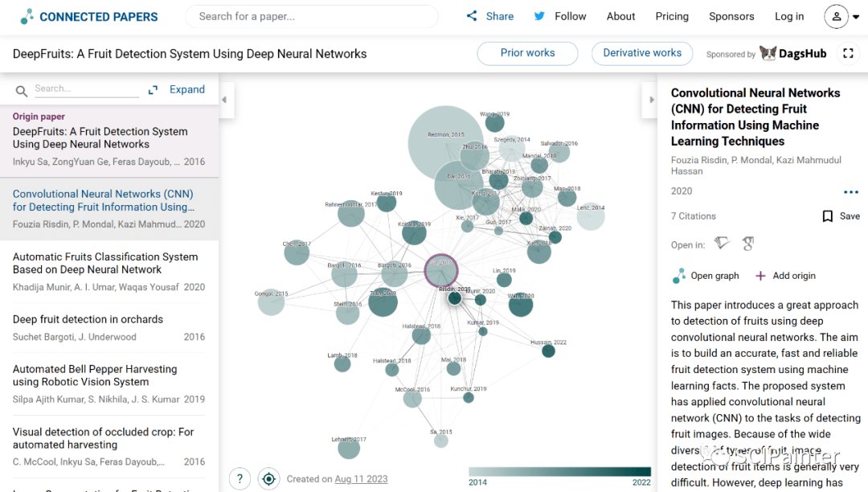Focus the Search for a paper field
The height and width of the screenshot is (492, 868).
(x=312, y=17)
